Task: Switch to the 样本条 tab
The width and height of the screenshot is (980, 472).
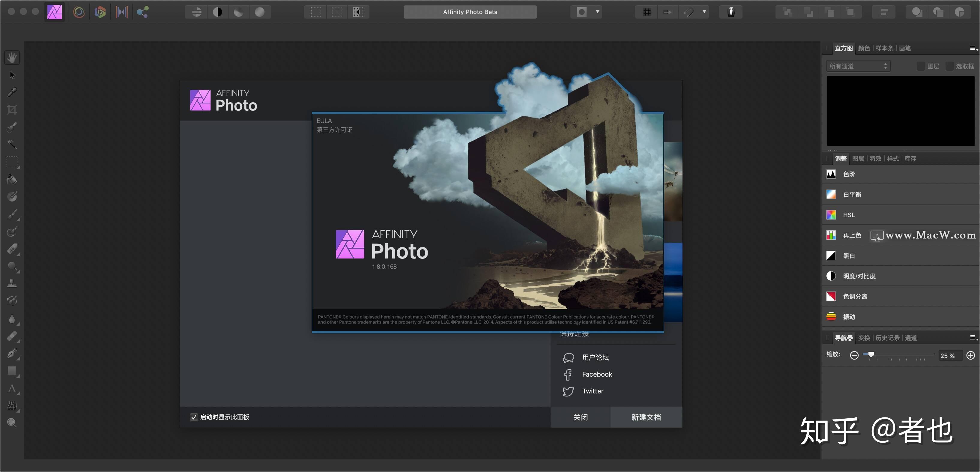Action: (x=884, y=48)
